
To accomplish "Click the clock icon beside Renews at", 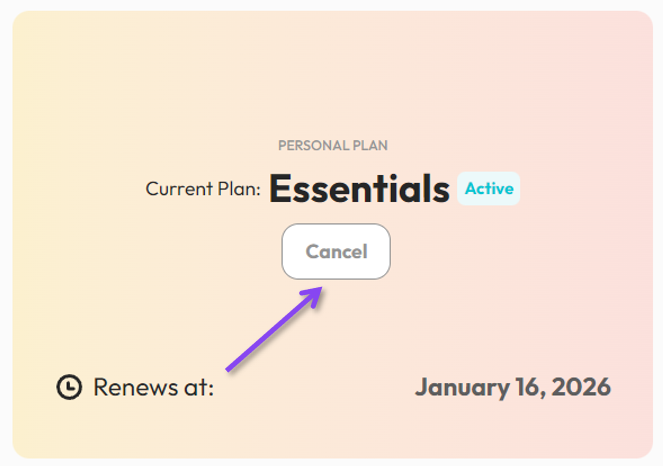I will coord(69,387).
